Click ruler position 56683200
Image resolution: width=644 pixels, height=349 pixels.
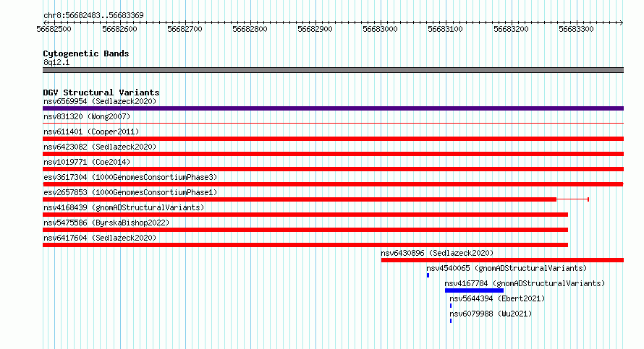point(511,29)
